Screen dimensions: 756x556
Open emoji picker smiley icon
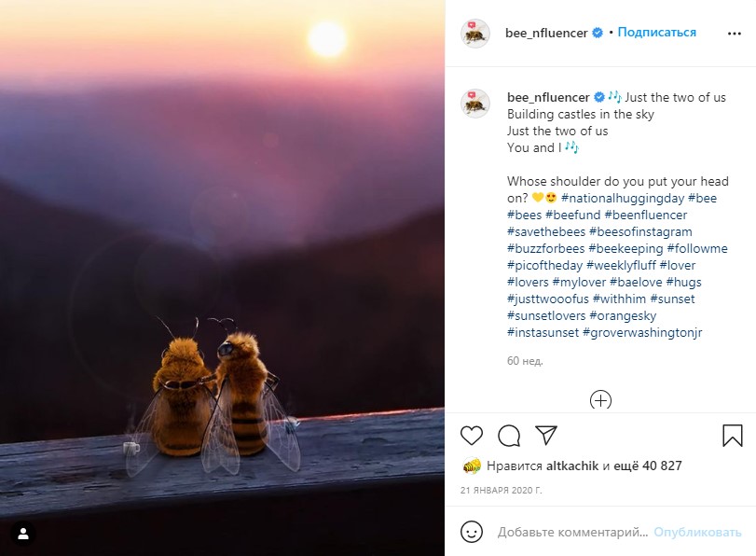tap(473, 532)
